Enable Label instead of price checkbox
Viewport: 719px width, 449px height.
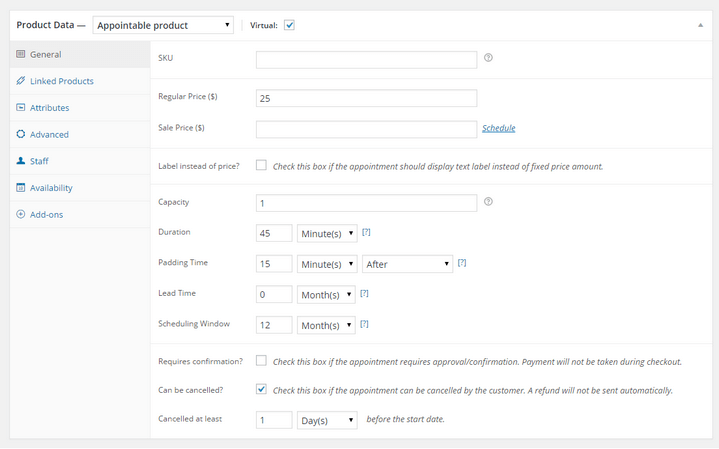pos(261,165)
